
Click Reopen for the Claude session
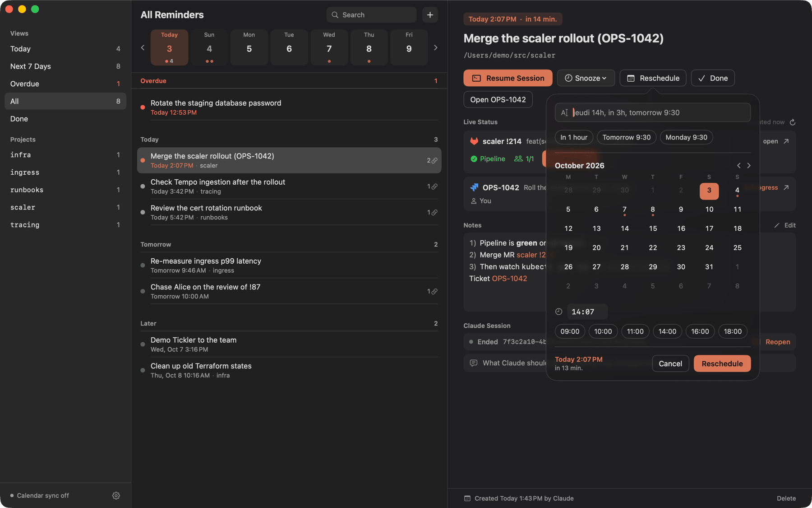pos(778,342)
